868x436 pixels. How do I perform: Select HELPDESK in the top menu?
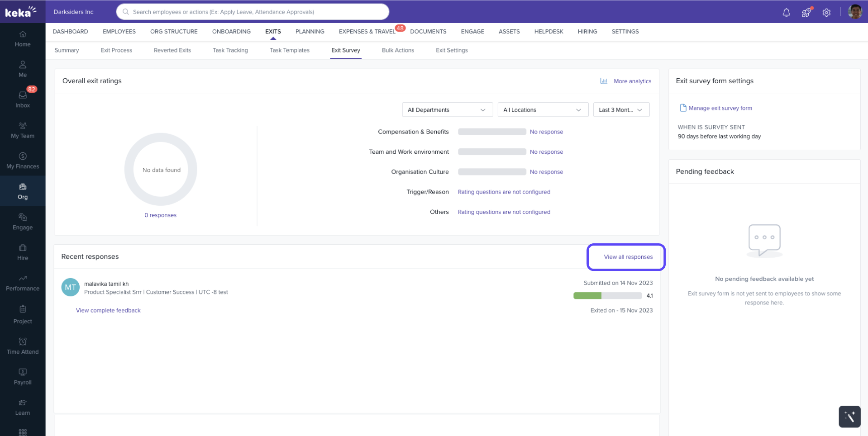[x=548, y=32]
